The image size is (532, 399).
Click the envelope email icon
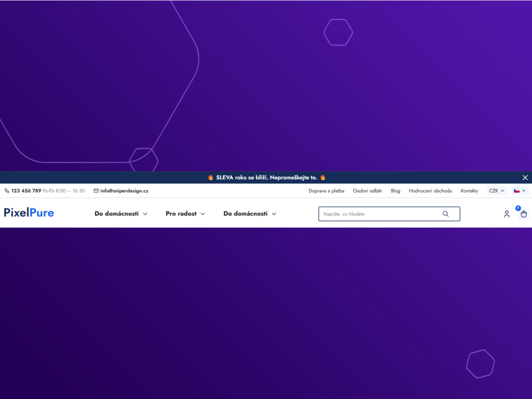96,190
